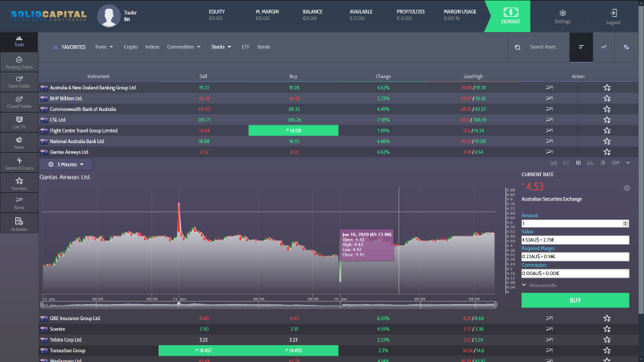Click the Solid Capital logo
The image size is (644, 362).
click(48, 16)
